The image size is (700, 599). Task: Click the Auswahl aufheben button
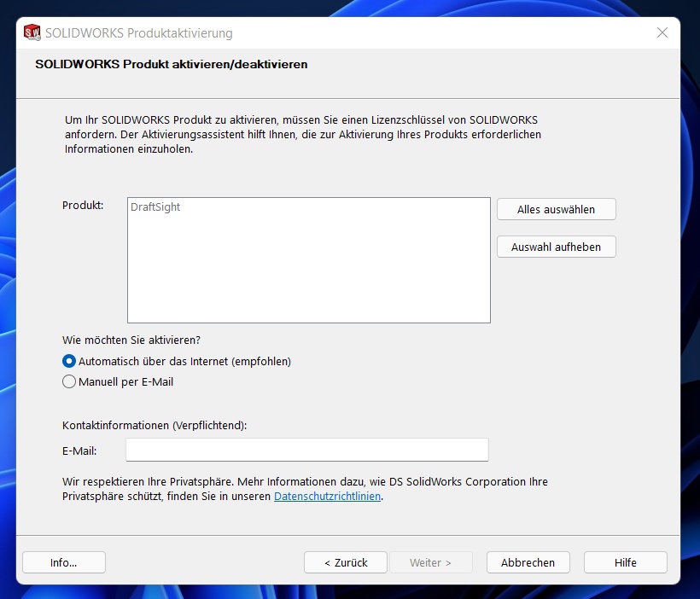tap(557, 247)
